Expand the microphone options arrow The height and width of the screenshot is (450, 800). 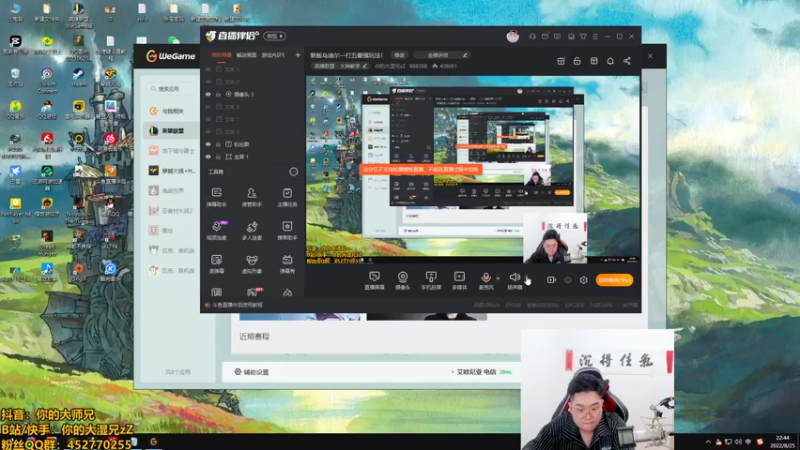[498, 278]
